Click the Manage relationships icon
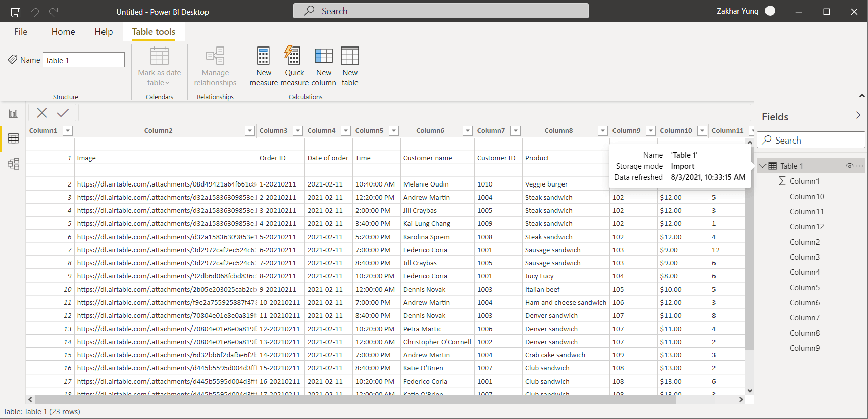 [x=215, y=56]
